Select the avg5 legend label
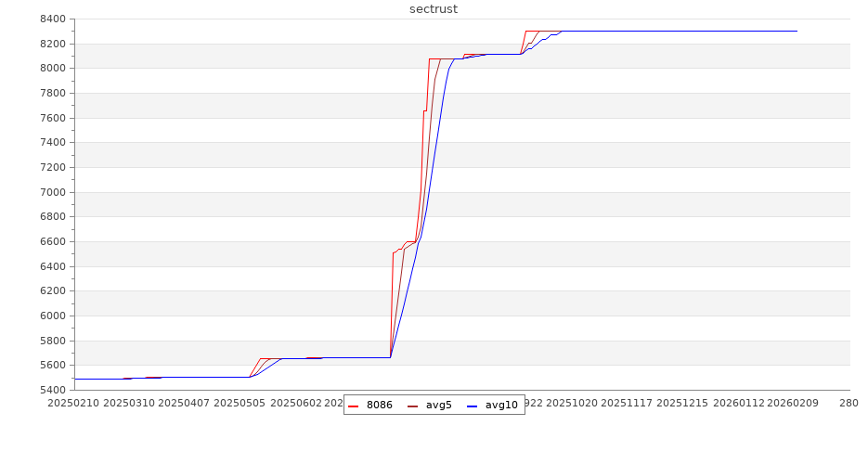 (x=438, y=405)
